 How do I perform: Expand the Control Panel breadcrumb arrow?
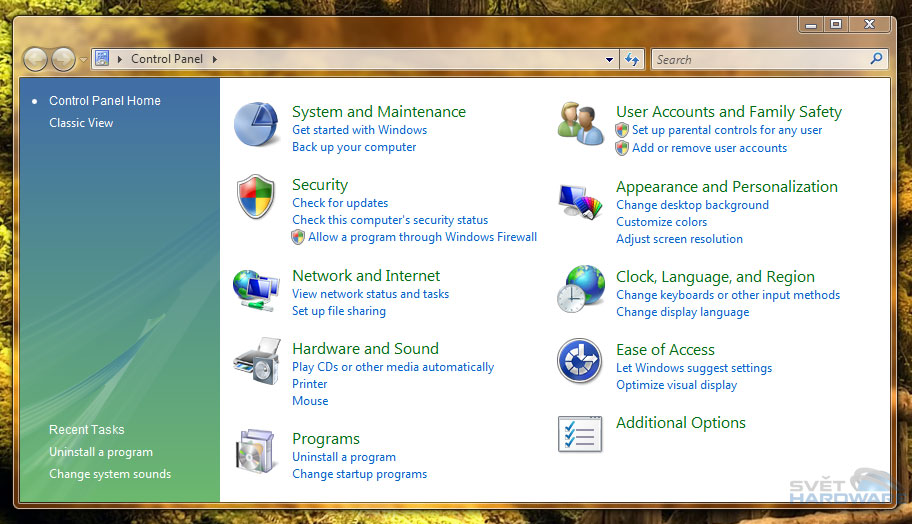[x=215, y=60]
